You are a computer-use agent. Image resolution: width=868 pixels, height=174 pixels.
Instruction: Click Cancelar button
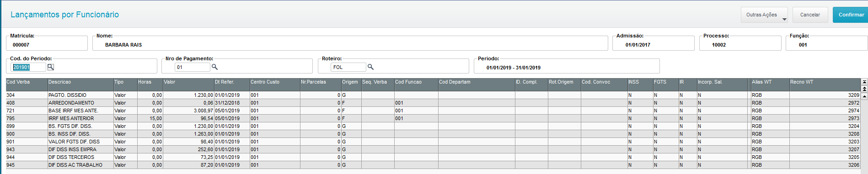click(810, 15)
